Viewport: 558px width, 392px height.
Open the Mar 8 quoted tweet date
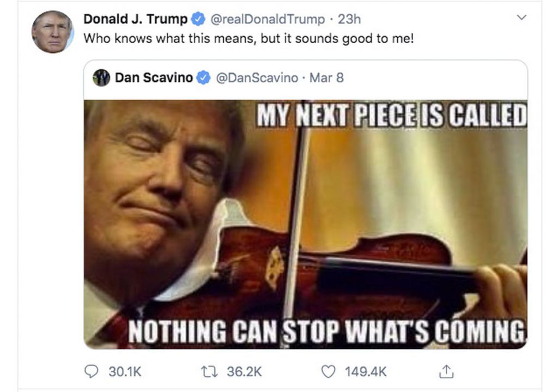click(x=327, y=77)
